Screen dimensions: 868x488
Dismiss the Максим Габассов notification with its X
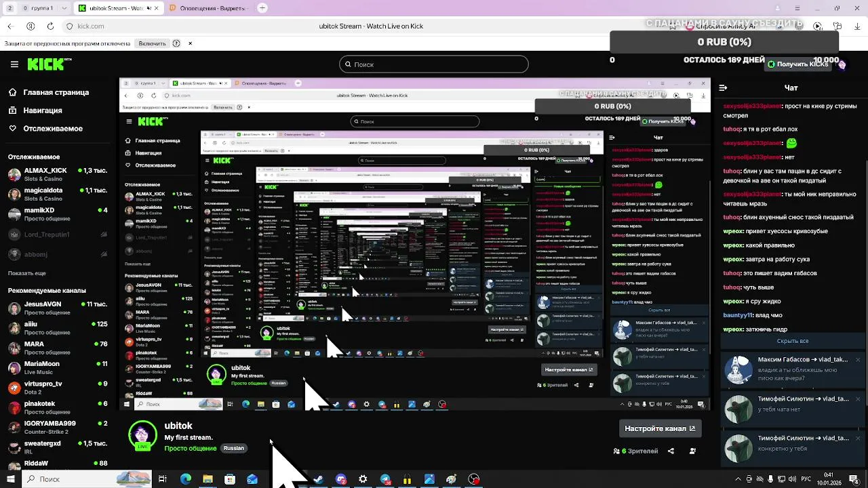(x=858, y=360)
